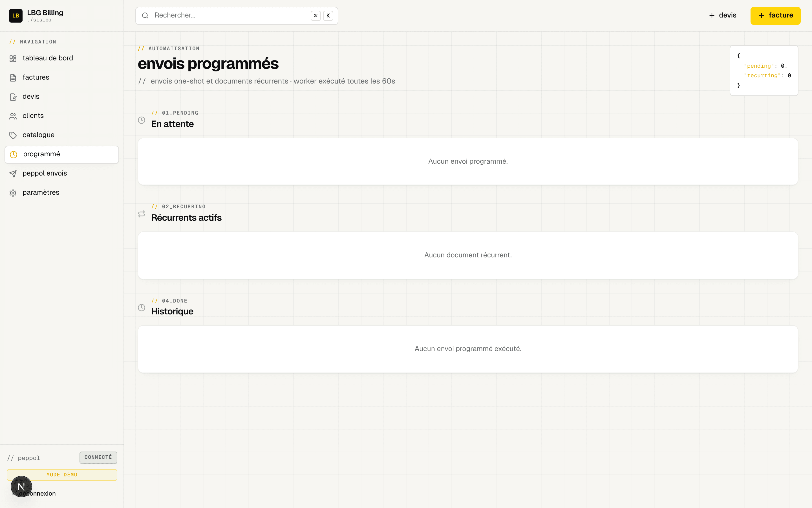Click "Aucun envoi programmé." text
This screenshot has width=812, height=508.
pyautogui.click(x=468, y=161)
